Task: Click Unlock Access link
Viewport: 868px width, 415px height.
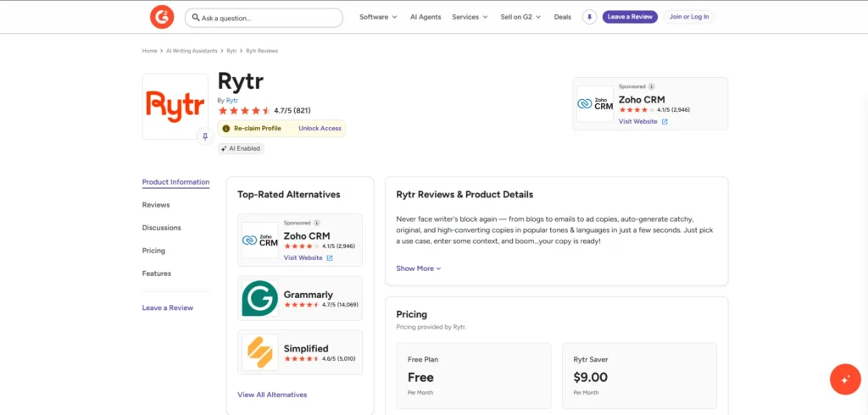Action: pos(320,129)
